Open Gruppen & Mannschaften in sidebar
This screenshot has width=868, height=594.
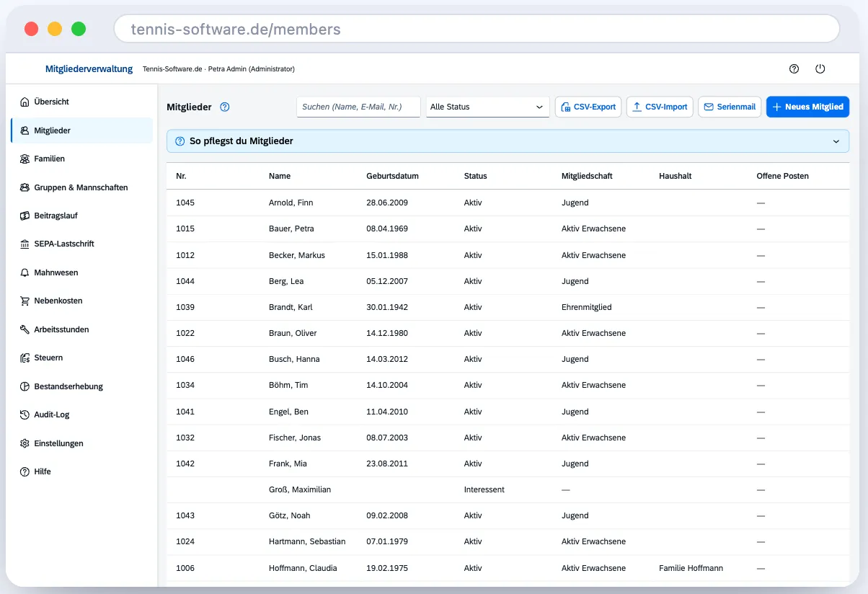(81, 187)
